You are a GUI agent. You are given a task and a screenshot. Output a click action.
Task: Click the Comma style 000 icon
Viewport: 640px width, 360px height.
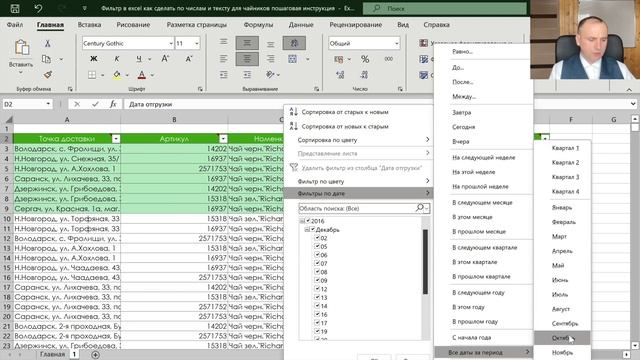point(389,59)
